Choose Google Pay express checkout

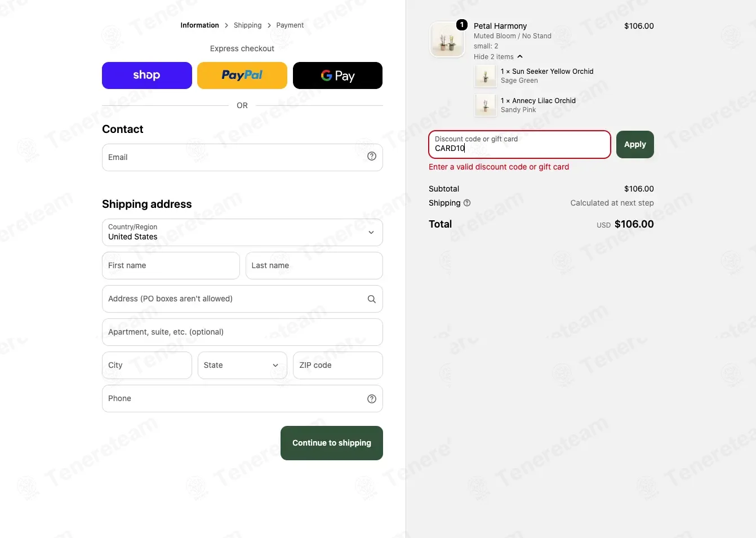point(338,75)
